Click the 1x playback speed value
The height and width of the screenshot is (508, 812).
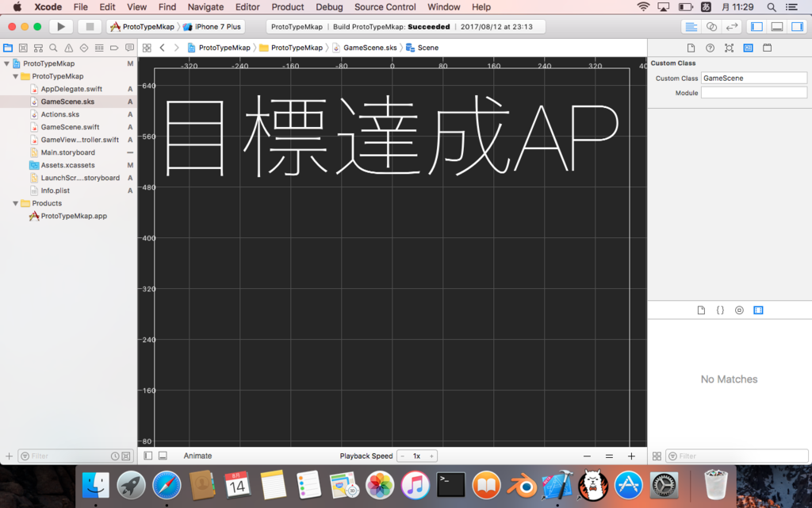click(416, 456)
